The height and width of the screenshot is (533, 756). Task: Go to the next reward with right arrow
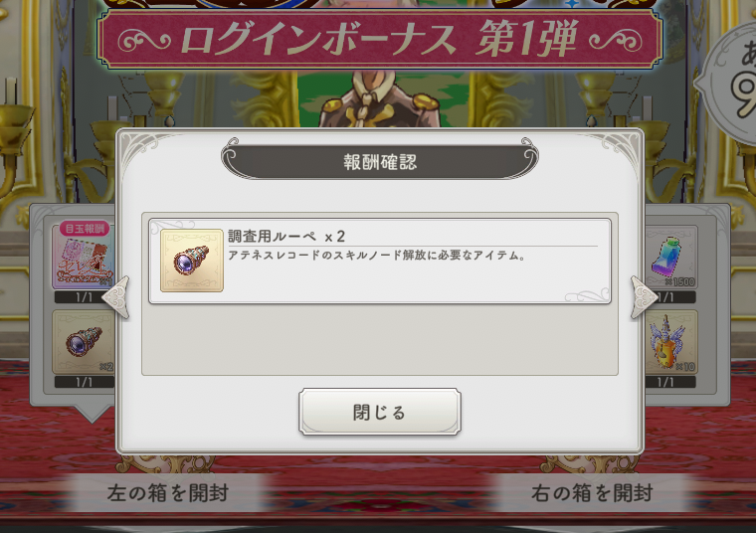644,297
